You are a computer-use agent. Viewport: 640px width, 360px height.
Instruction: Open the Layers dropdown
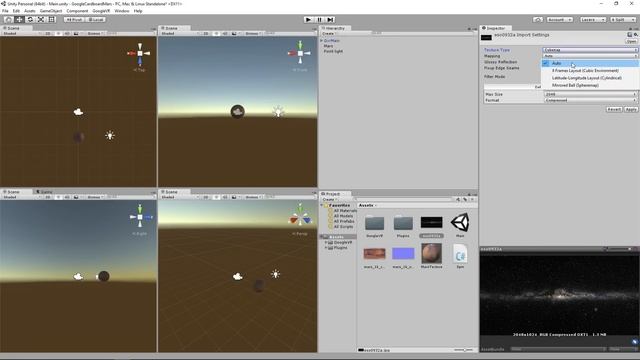592,20
